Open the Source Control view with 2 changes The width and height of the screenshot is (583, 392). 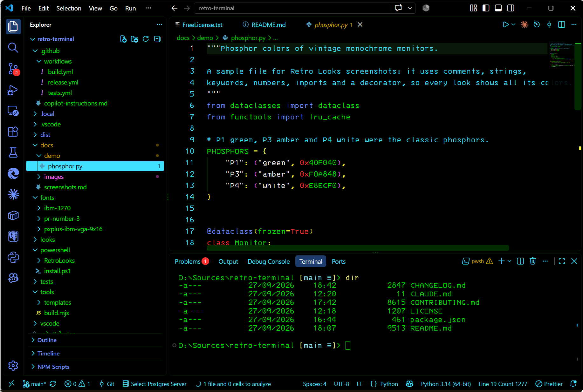(13, 69)
